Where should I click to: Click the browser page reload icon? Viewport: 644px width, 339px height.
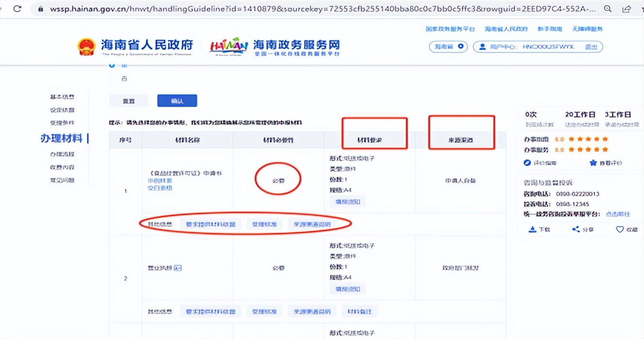pos(17,8)
